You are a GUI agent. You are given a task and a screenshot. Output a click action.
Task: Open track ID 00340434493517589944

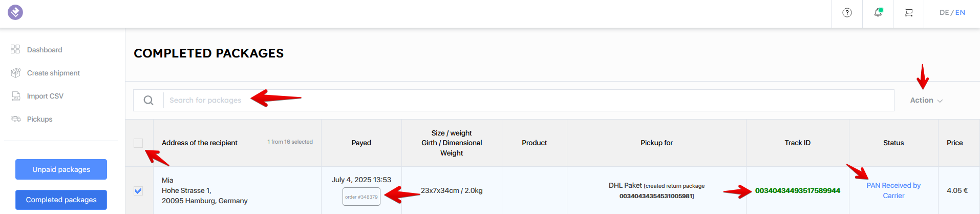pos(797,190)
